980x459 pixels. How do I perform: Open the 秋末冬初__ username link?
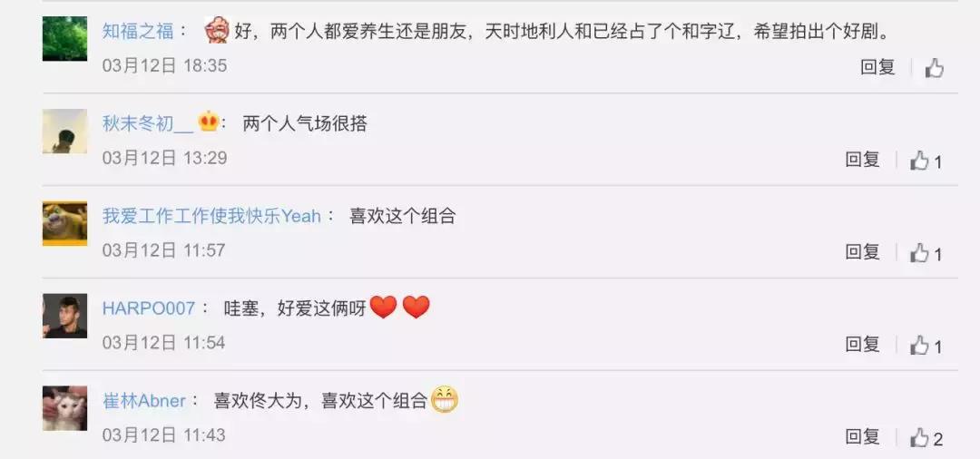tap(148, 123)
